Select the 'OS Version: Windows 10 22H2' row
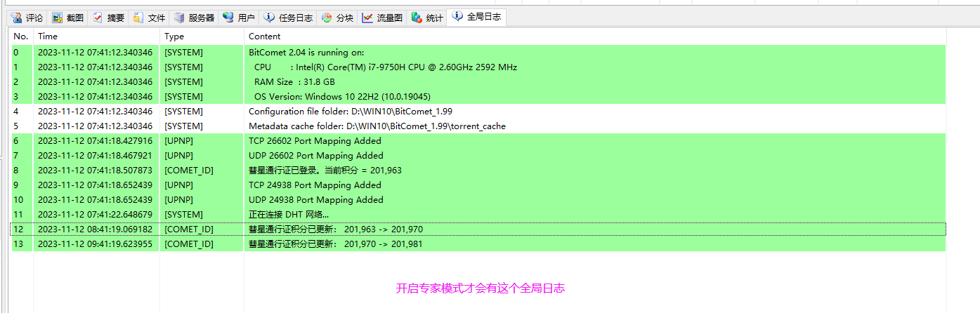980x313 pixels. (478, 97)
